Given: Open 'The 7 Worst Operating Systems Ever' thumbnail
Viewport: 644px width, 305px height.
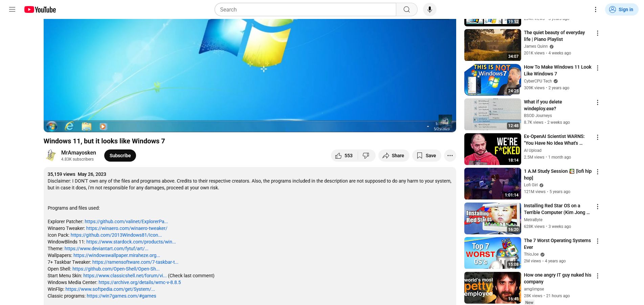Looking at the screenshot, I should pyautogui.click(x=492, y=253).
